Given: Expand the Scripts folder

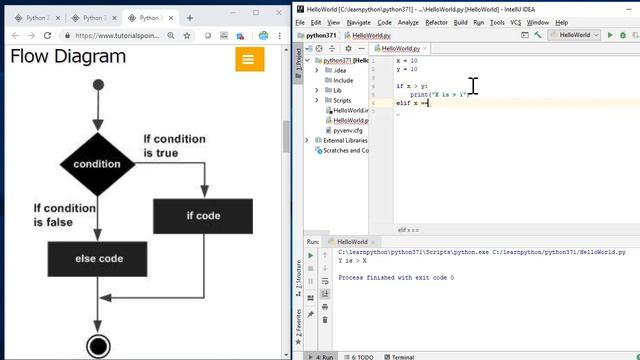Looking at the screenshot, I should pyautogui.click(x=317, y=100).
